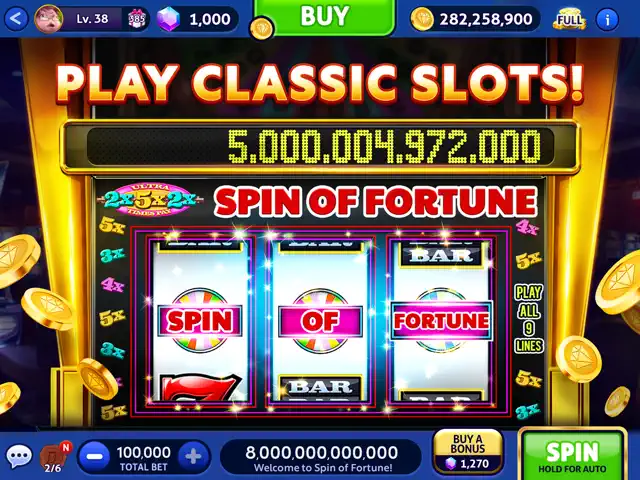Select the Ultra 2x5x2x Times Pay badge
This screenshot has height=480, width=640.
tap(149, 200)
